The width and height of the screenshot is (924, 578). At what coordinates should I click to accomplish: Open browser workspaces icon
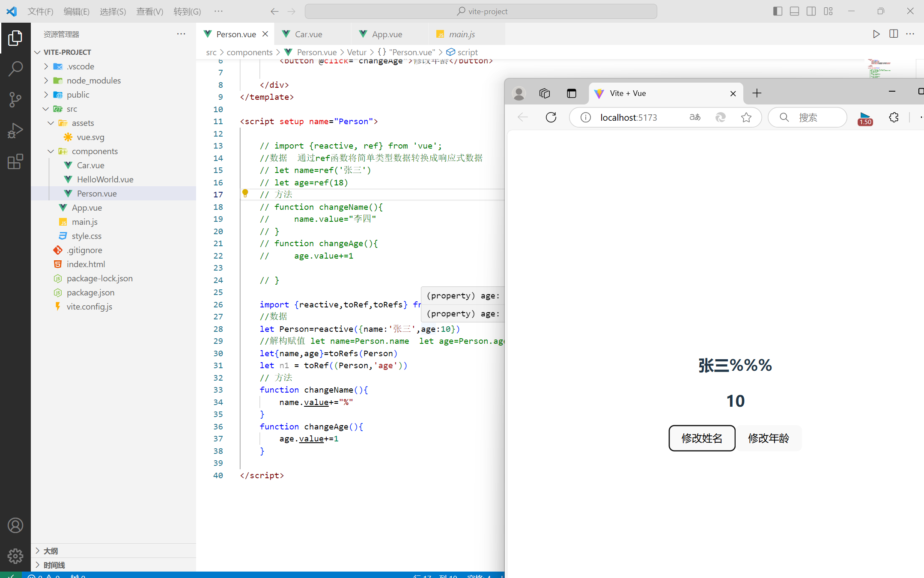tap(545, 93)
